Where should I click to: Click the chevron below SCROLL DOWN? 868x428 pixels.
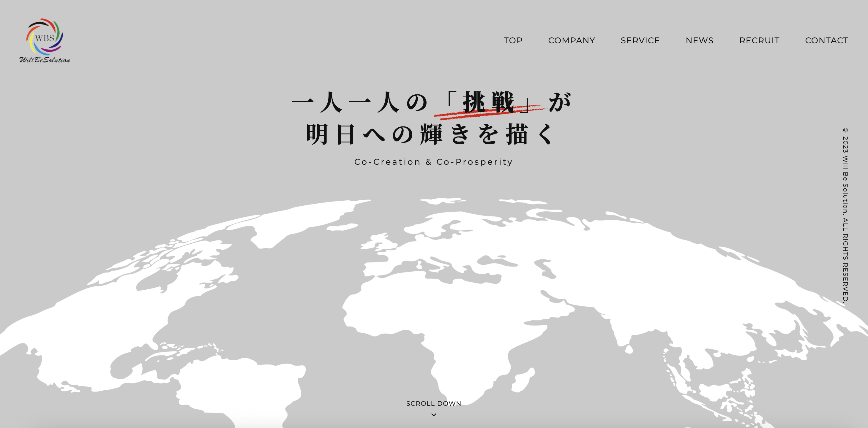434,415
